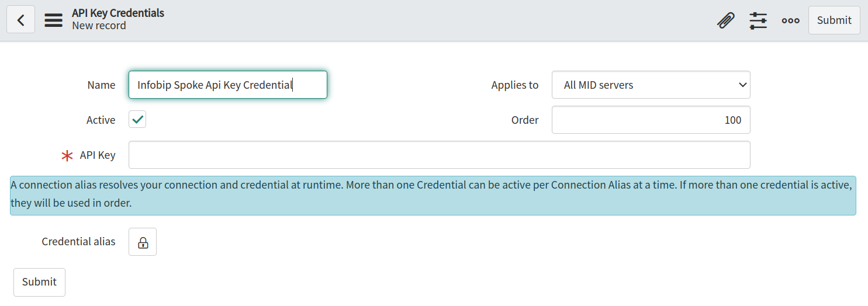Click the connection alias info banner
The width and height of the screenshot is (868, 306).
(x=433, y=195)
